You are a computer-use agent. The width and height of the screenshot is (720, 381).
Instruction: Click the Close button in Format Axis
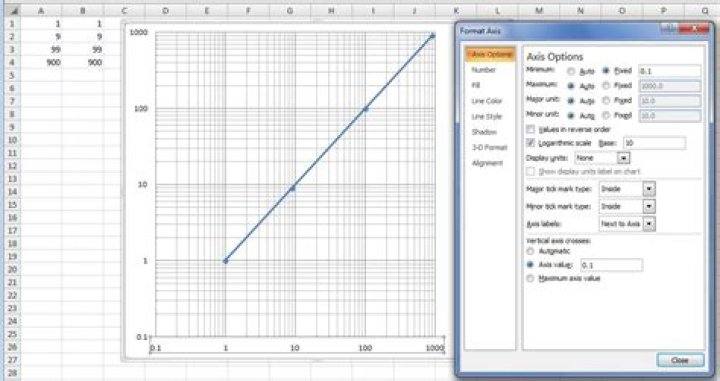coord(680,360)
